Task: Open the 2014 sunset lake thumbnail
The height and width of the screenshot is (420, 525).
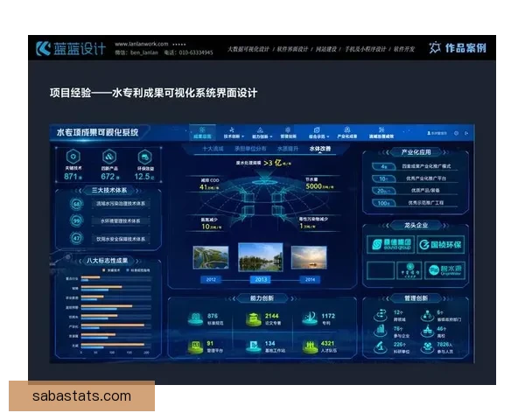Action: pos(309,257)
